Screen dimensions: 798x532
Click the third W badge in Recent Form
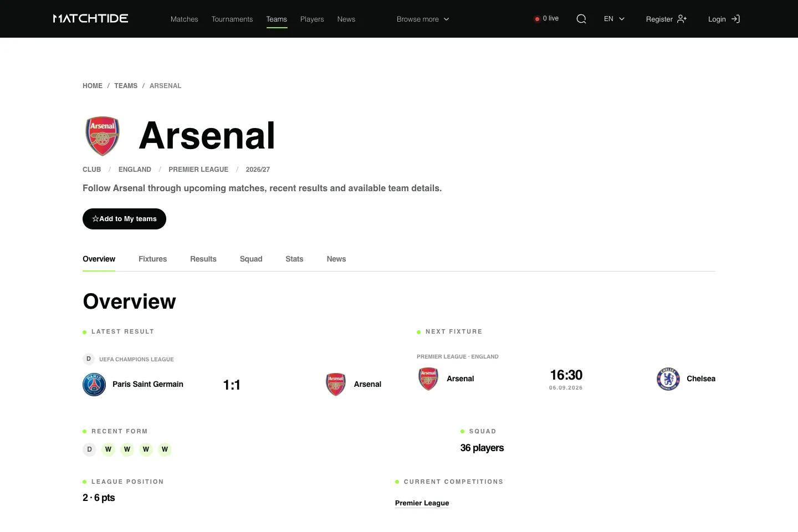[x=146, y=449]
